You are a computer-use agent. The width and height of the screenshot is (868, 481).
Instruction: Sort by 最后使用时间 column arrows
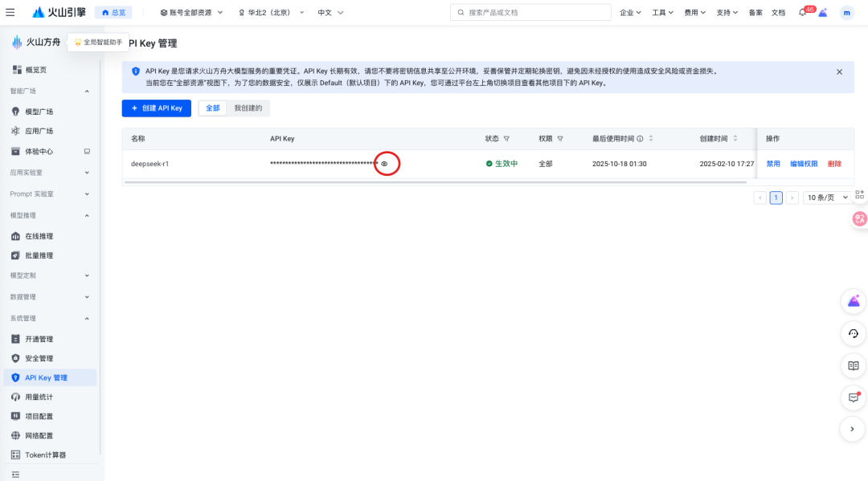point(651,139)
